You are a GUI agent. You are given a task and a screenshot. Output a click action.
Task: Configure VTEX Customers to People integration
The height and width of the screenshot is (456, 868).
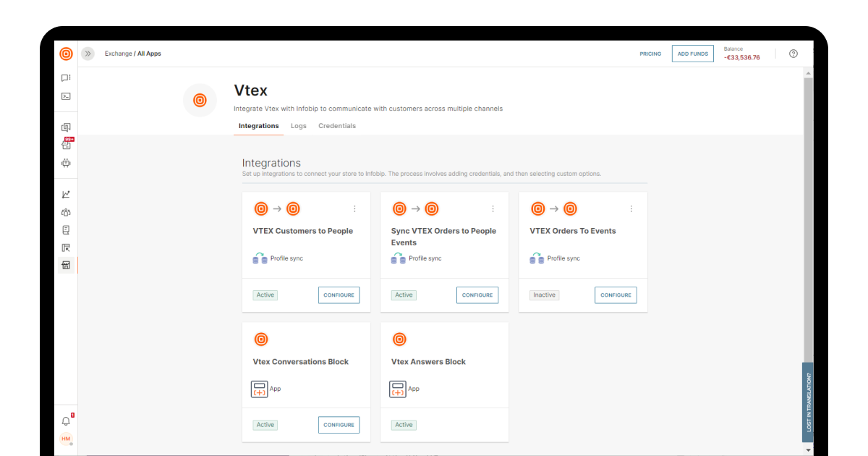click(339, 295)
